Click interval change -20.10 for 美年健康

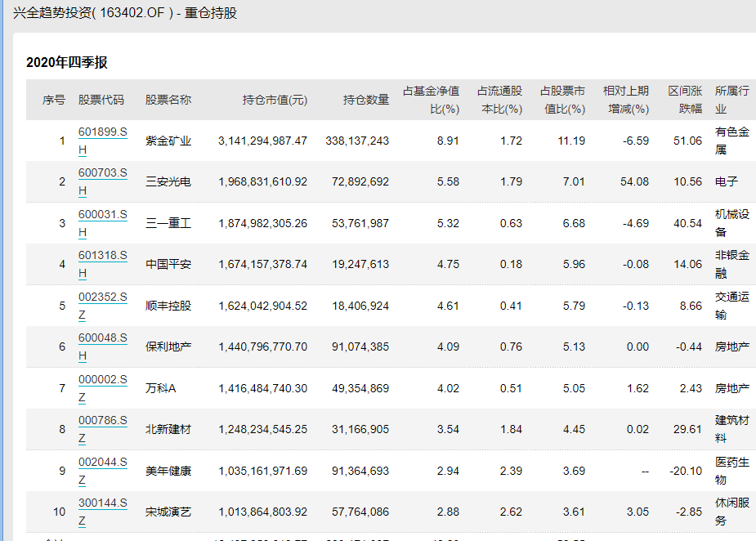tap(686, 471)
